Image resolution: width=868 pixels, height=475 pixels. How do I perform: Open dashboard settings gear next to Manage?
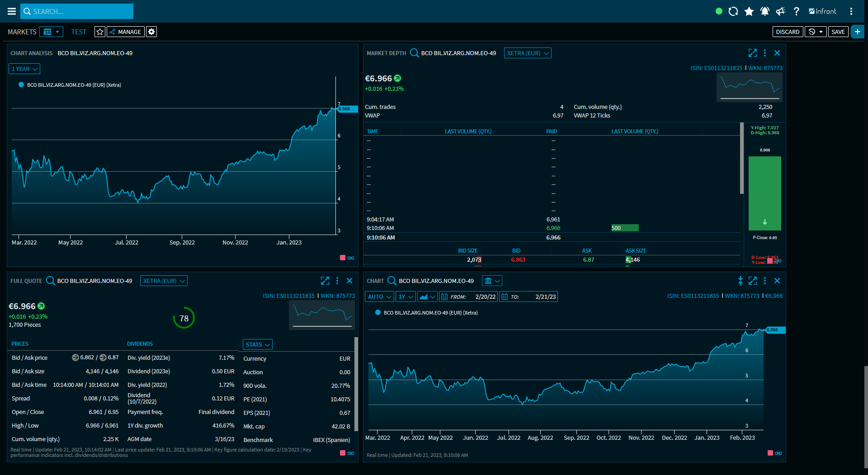pyautogui.click(x=151, y=32)
